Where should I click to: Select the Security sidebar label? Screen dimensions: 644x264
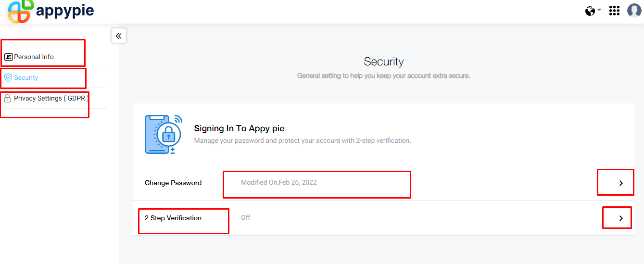(x=26, y=77)
